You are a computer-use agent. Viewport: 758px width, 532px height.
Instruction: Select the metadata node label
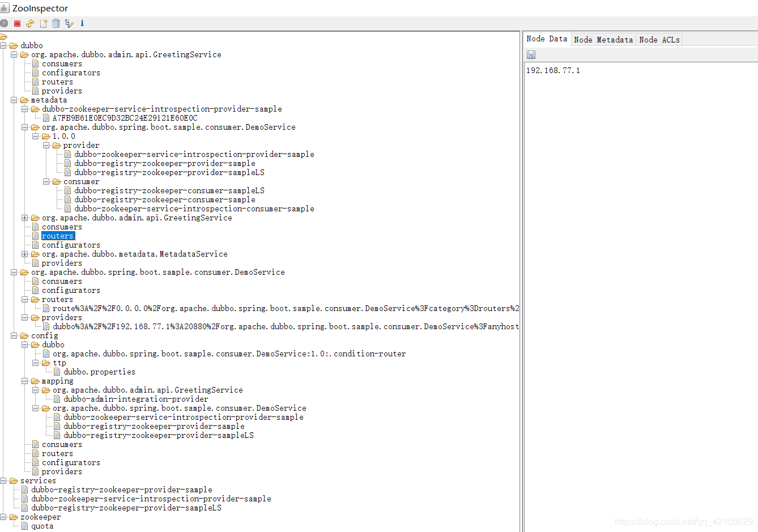pyautogui.click(x=49, y=100)
